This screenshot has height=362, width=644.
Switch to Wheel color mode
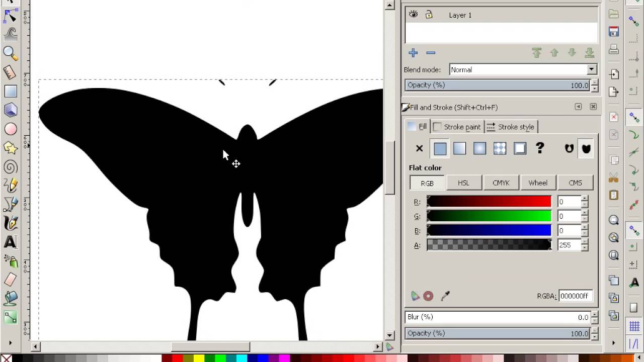pyautogui.click(x=538, y=183)
